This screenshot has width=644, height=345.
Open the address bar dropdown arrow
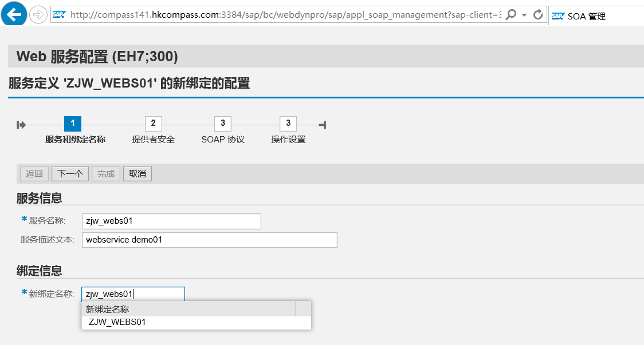524,15
